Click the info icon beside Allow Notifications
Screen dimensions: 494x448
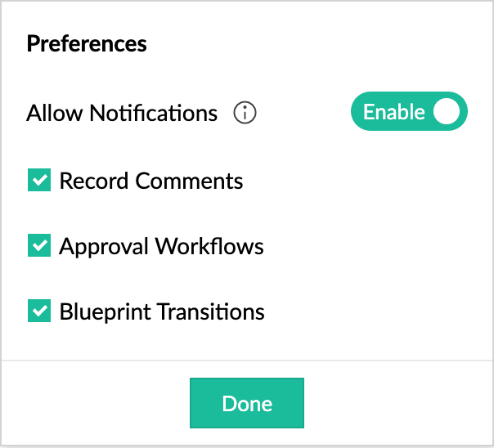pyautogui.click(x=245, y=113)
